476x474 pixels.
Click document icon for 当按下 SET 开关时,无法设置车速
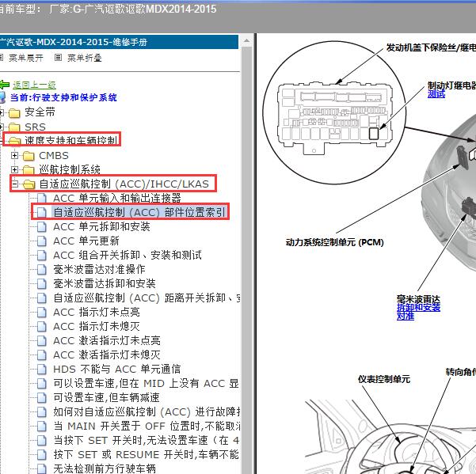click(42, 440)
